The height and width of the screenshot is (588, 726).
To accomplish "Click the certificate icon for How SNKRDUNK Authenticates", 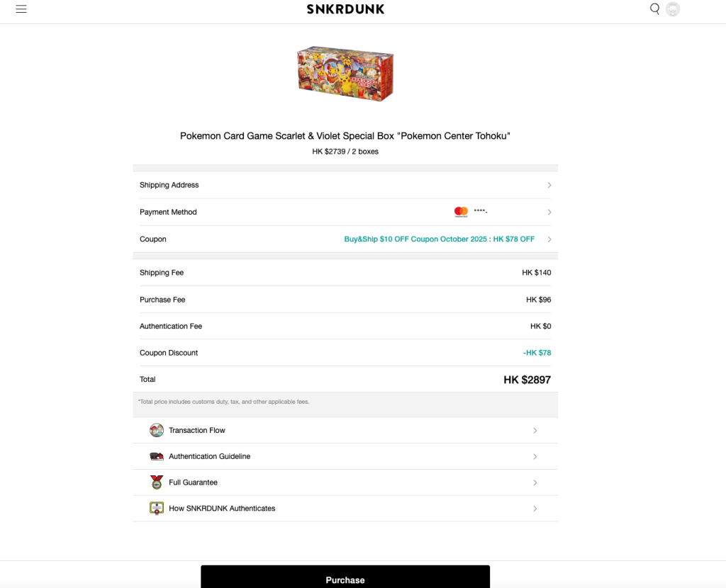I will (157, 508).
